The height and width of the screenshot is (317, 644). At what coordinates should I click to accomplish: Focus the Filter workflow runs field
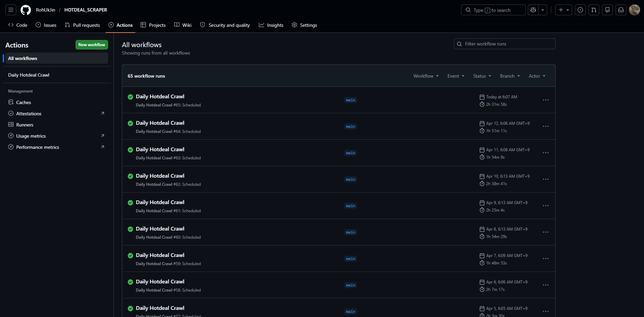(504, 44)
